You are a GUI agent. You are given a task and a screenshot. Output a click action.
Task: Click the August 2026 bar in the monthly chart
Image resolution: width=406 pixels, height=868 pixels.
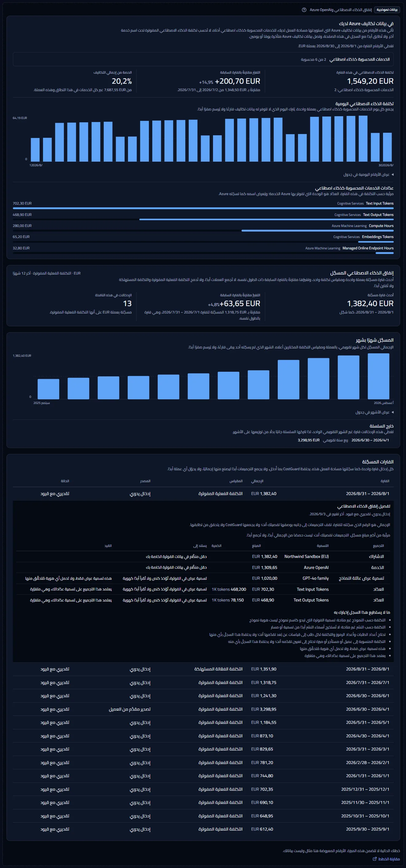(378, 376)
